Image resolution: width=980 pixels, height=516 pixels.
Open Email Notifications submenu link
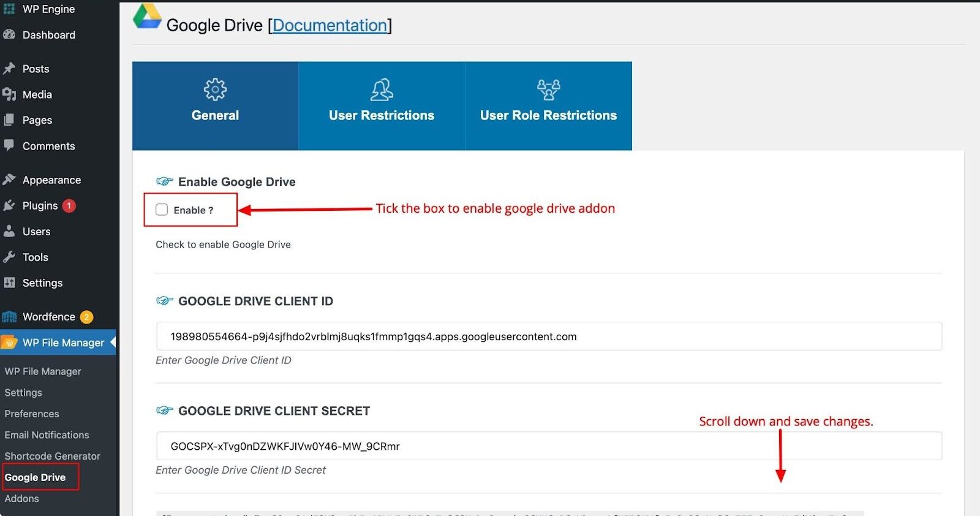click(47, 435)
